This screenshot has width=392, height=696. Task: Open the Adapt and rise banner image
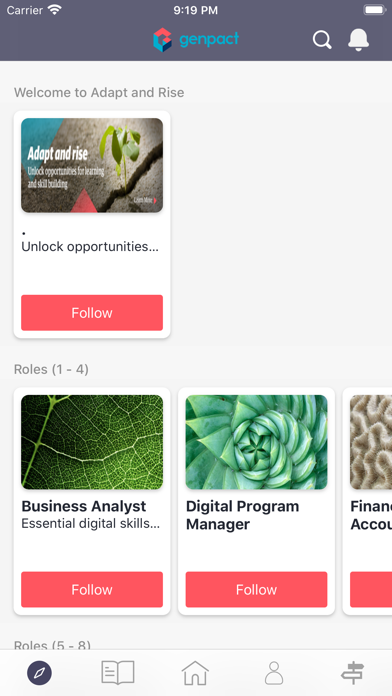(x=92, y=165)
